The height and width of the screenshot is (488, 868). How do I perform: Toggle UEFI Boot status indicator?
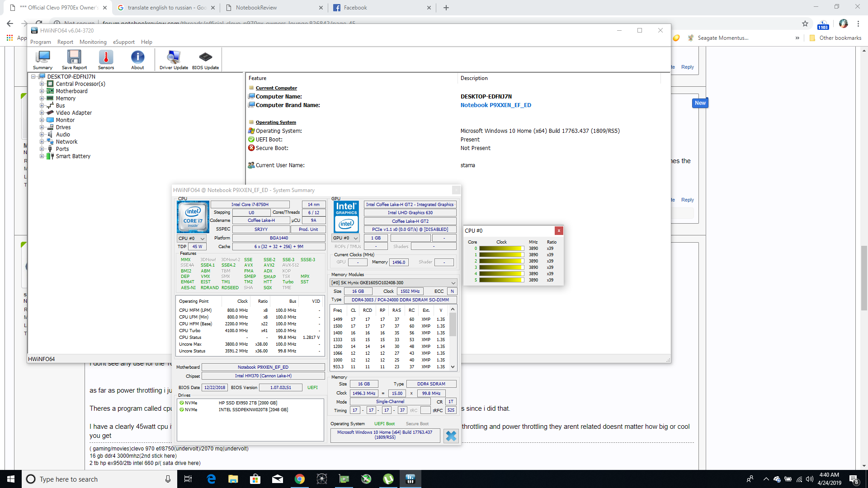click(x=383, y=424)
